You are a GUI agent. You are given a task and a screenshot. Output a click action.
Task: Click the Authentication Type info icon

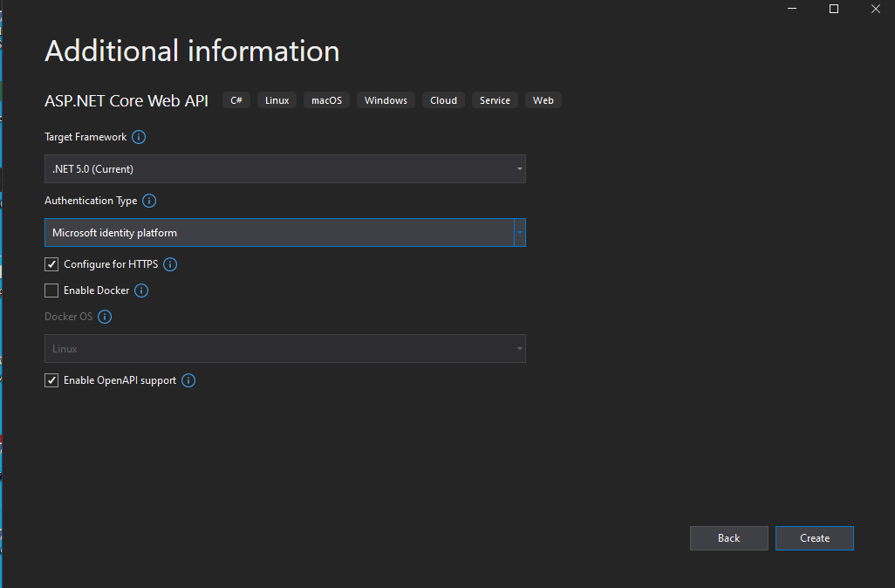tap(149, 201)
